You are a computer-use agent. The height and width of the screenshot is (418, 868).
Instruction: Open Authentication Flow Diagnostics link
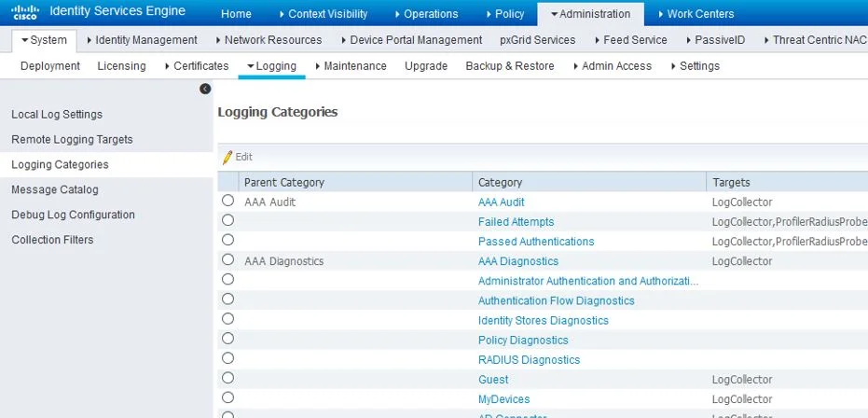pyautogui.click(x=557, y=300)
